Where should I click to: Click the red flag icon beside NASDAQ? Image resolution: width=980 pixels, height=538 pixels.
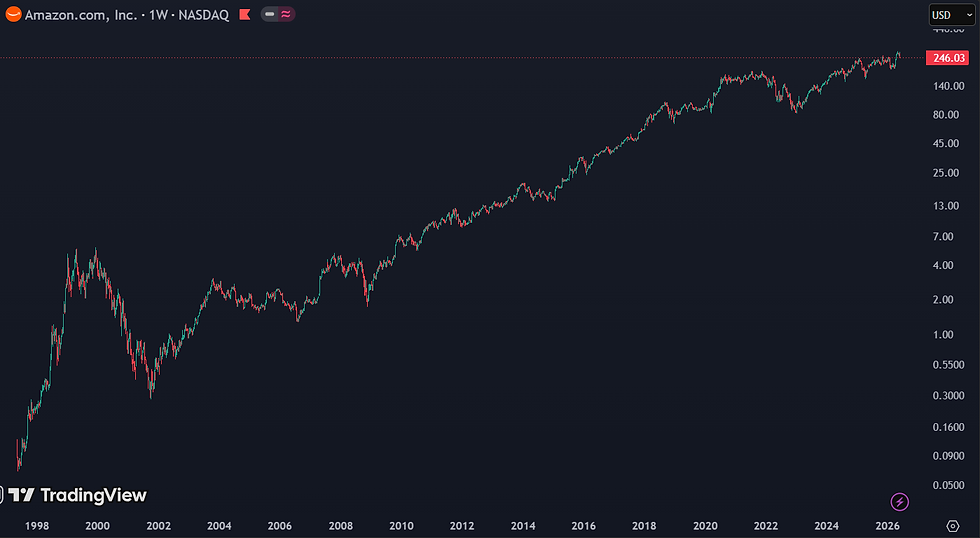(245, 14)
